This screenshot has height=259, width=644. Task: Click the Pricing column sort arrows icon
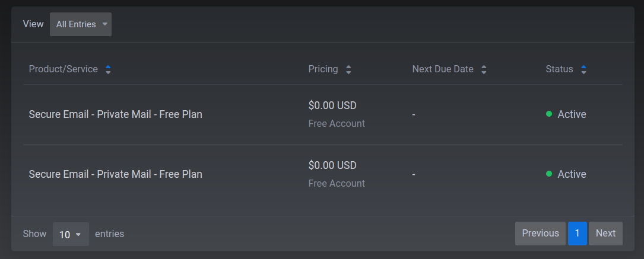pyautogui.click(x=348, y=70)
